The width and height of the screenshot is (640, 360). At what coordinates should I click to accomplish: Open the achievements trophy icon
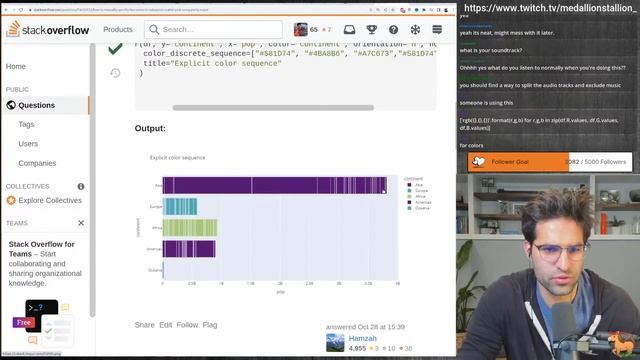[371, 29]
